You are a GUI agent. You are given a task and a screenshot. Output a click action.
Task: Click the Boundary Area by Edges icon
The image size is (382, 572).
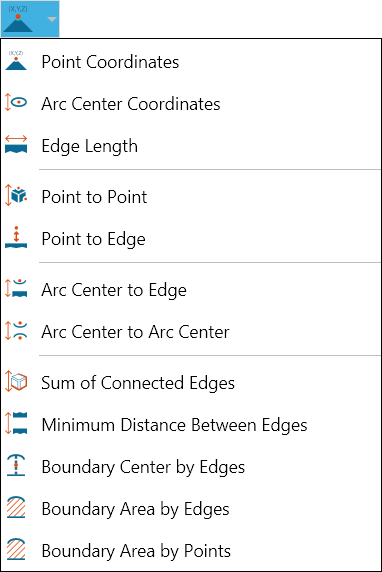[x=16, y=507]
